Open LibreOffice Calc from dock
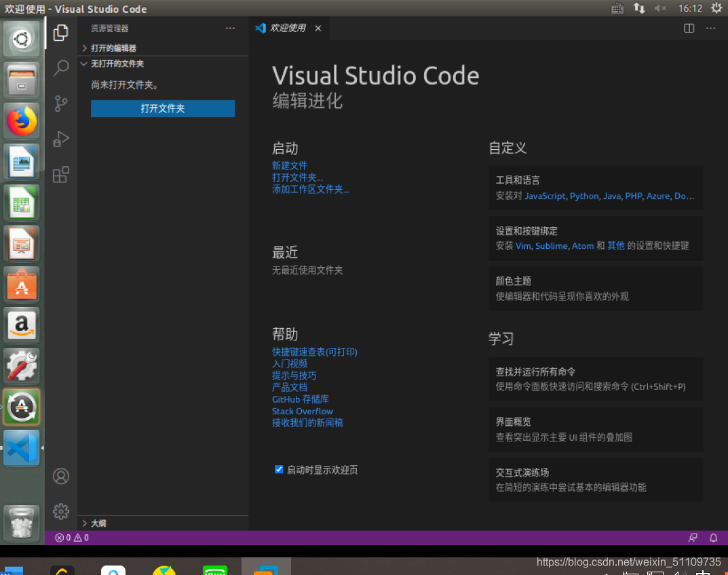The width and height of the screenshot is (728, 575). 21,202
